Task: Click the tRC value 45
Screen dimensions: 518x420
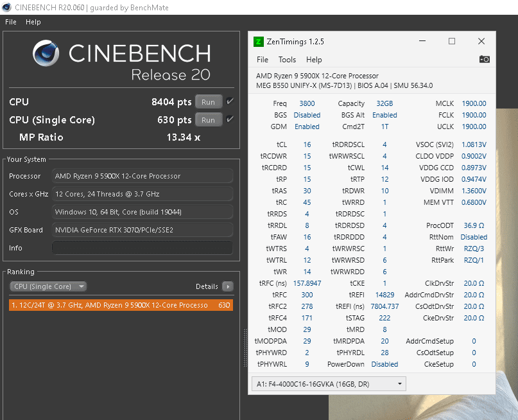Action: tap(307, 202)
